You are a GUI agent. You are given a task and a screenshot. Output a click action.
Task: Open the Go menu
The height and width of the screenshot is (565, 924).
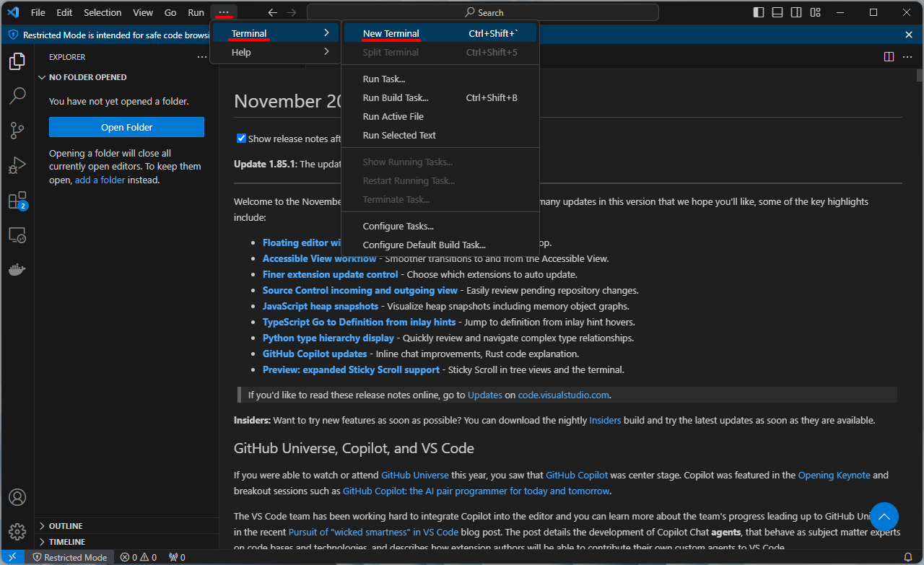pos(170,12)
